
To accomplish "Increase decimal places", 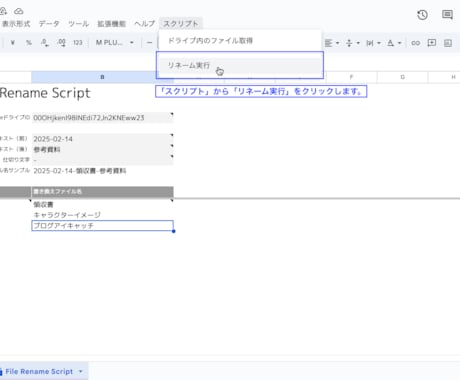I will point(61,43).
